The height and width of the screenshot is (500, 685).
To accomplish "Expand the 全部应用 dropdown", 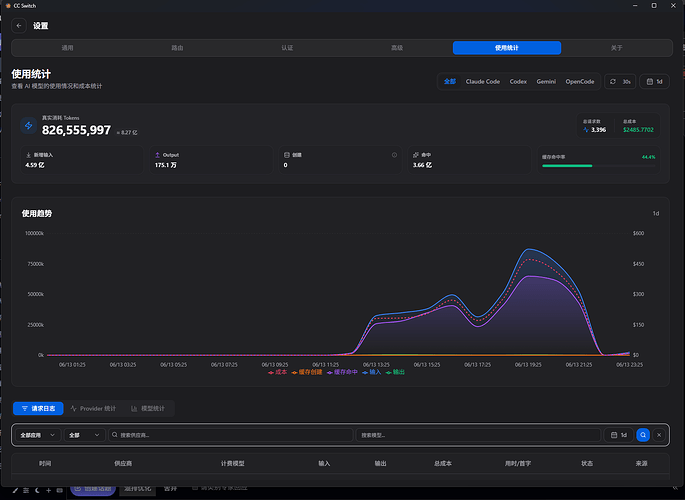I will coord(38,435).
